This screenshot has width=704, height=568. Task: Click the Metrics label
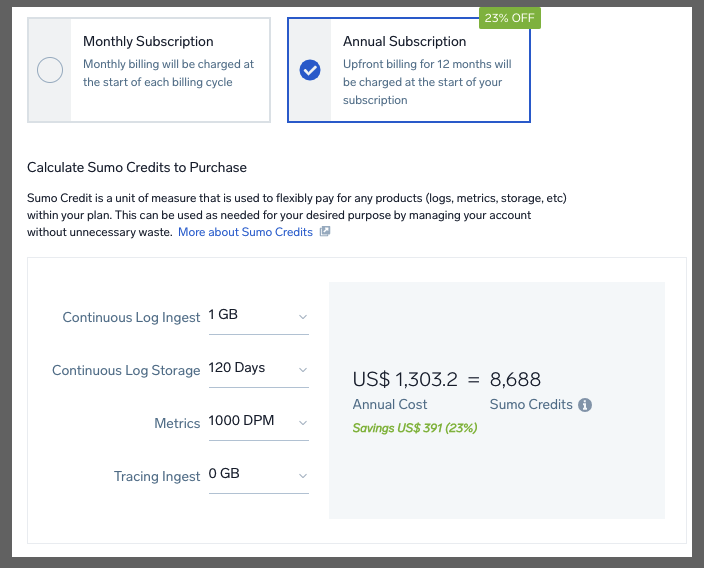pos(177,423)
